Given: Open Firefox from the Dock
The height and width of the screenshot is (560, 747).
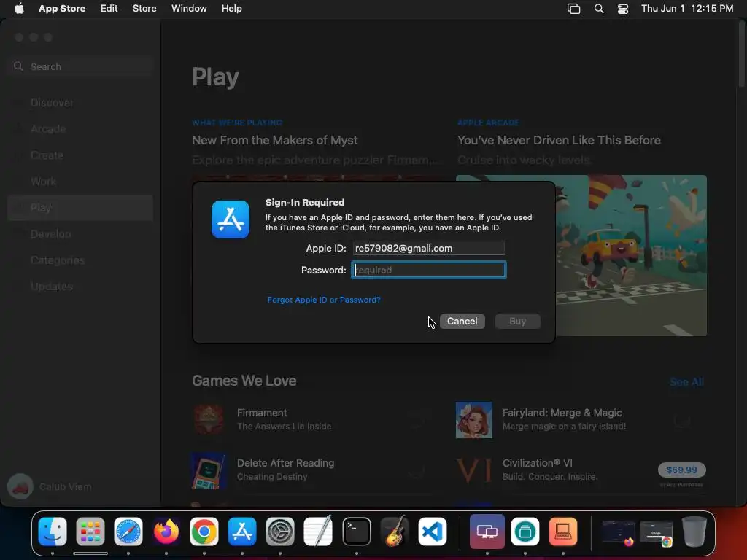Looking at the screenshot, I should click(x=166, y=532).
